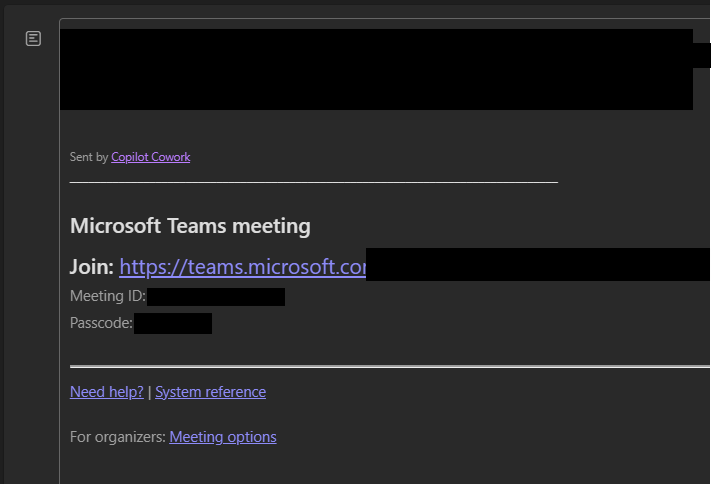Screen dimensions: 711x484
Task: Click the "Need help?" link
Action: click(x=106, y=392)
